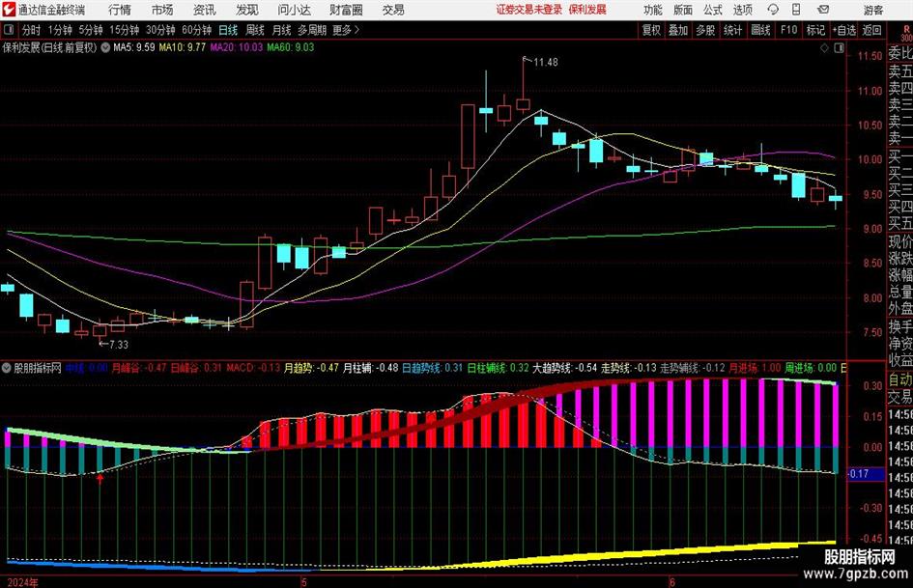Click 证券交易未登录 login link
This screenshot has width=913, height=588.
[529, 10]
